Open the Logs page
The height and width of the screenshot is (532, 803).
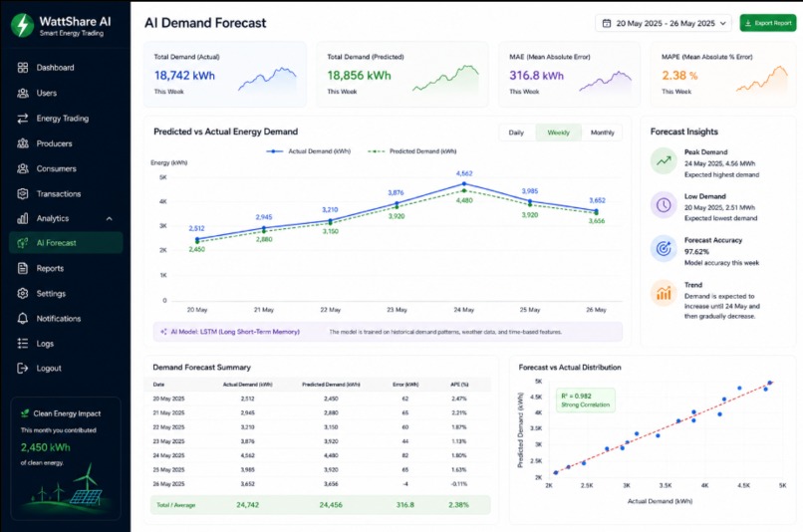point(45,344)
